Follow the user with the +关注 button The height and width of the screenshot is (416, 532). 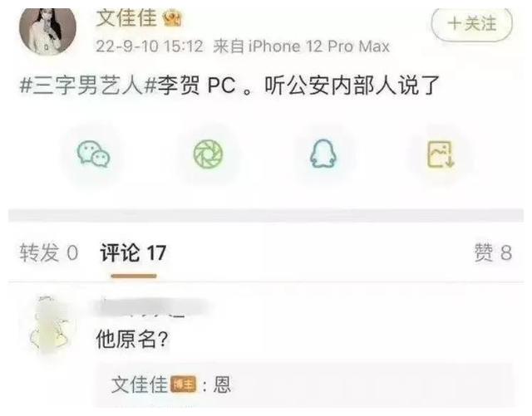[x=471, y=24]
